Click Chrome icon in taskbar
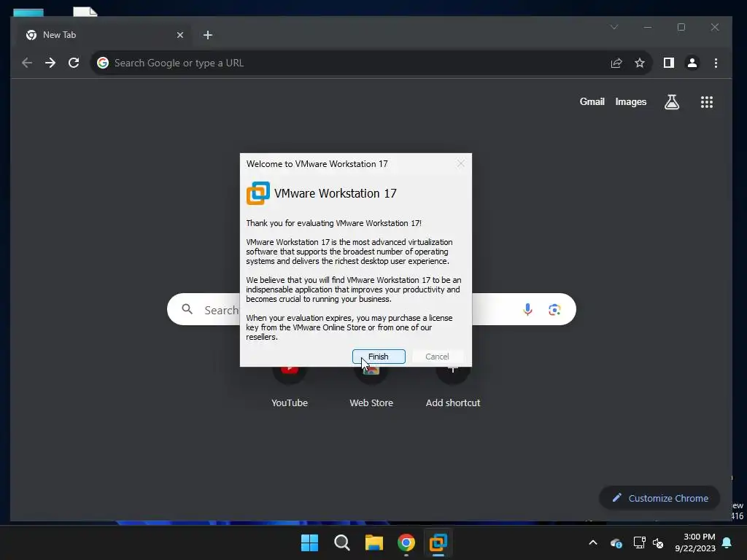 click(x=406, y=542)
